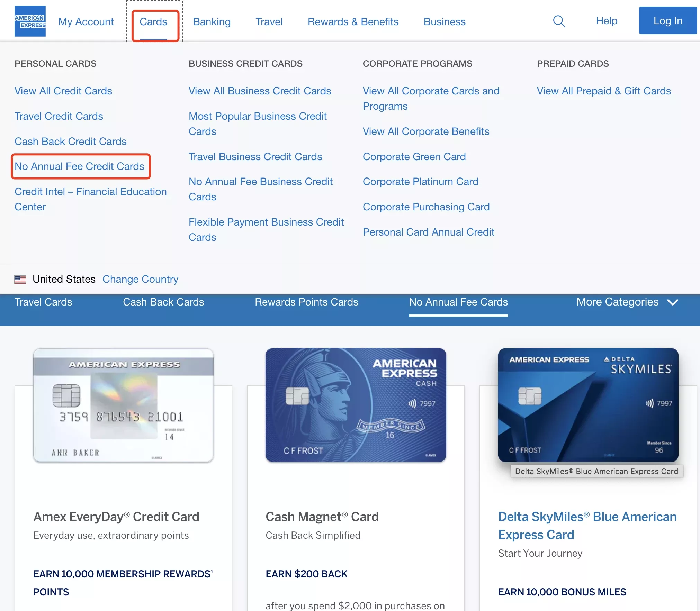Click the CORPORATE PROGRAMS heading

(418, 64)
